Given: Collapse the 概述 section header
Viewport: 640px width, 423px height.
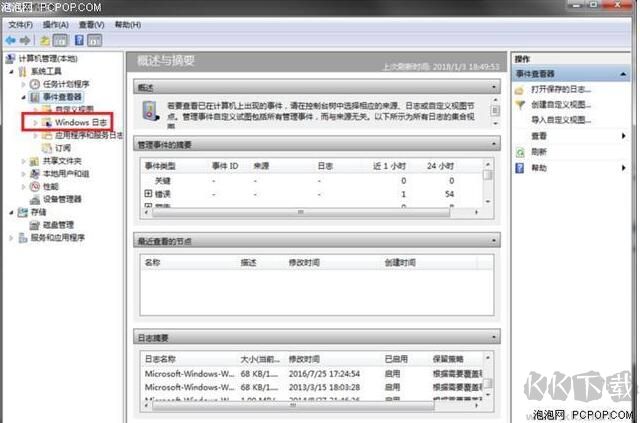Looking at the screenshot, I should [494, 87].
